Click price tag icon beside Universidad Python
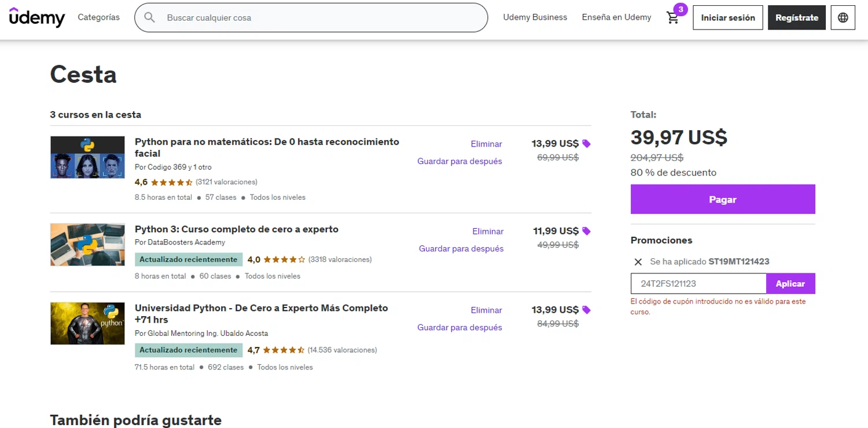Image resolution: width=868 pixels, height=428 pixels. coord(586,310)
